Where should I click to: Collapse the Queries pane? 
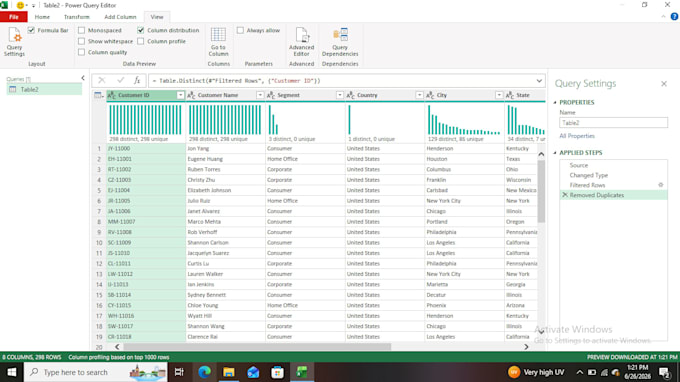click(x=83, y=78)
